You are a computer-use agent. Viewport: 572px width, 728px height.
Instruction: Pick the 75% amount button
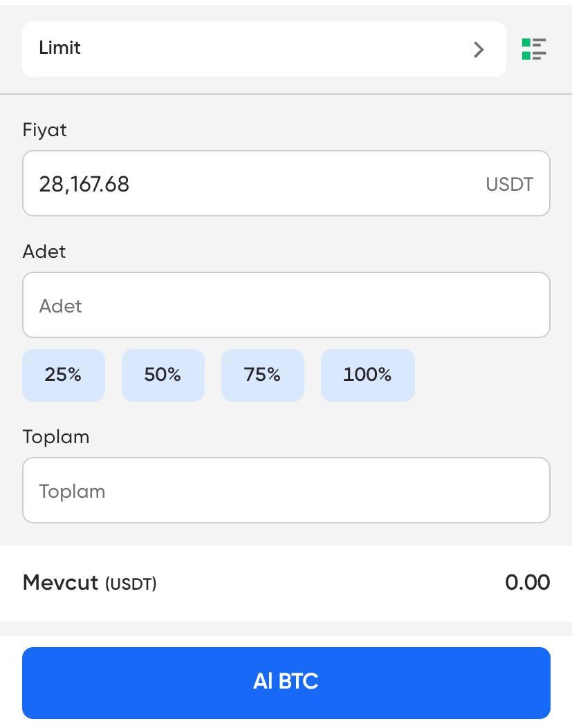tap(262, 375)
